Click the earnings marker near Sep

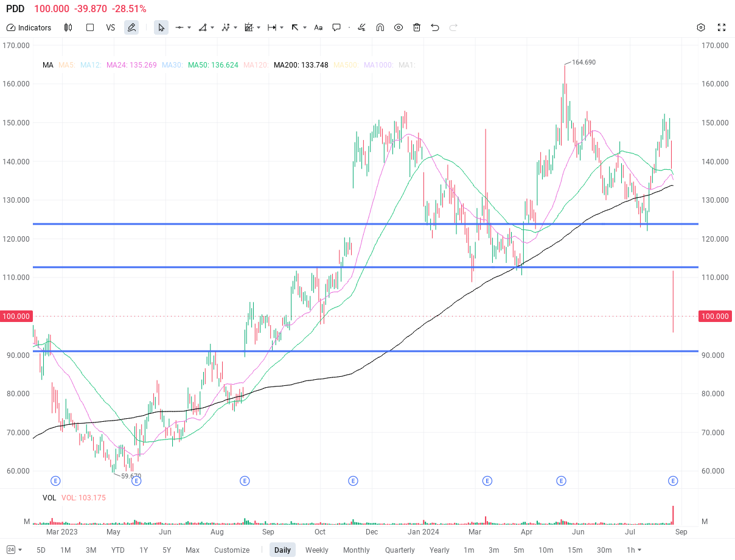[x=673, y=481]
